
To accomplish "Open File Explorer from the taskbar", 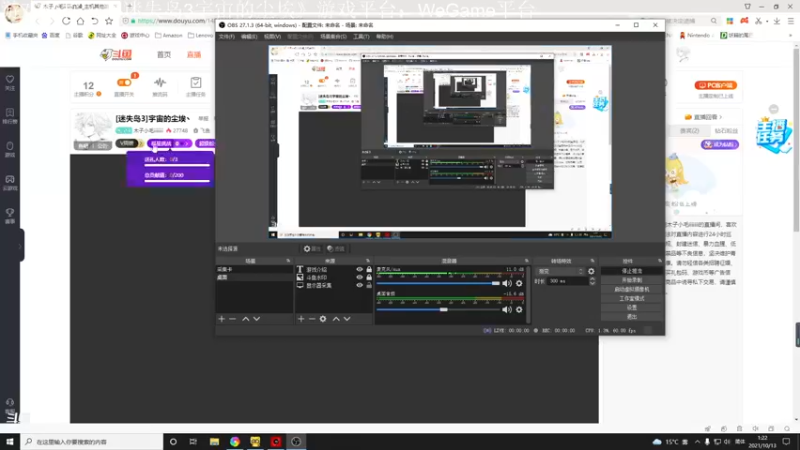I will coord(214,442).
